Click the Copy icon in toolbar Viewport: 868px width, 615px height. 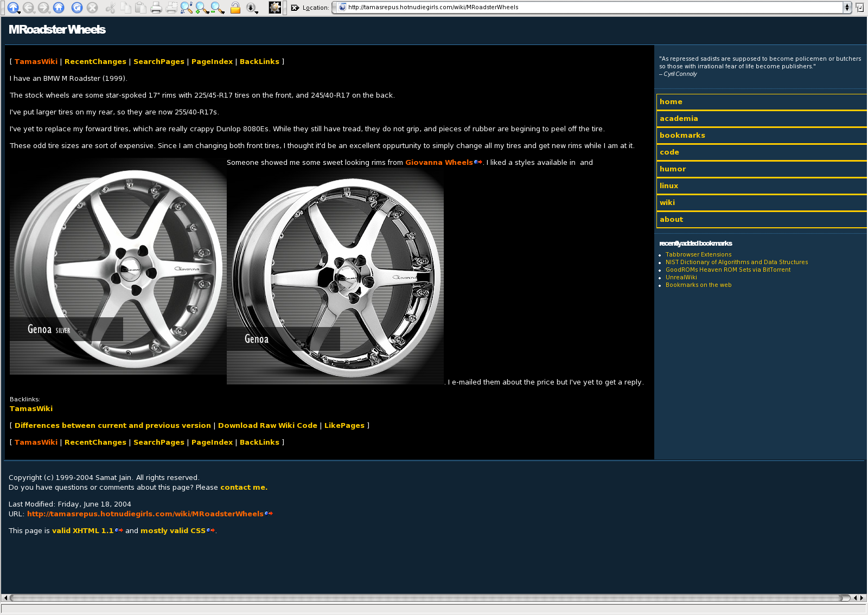coord(126,8)
